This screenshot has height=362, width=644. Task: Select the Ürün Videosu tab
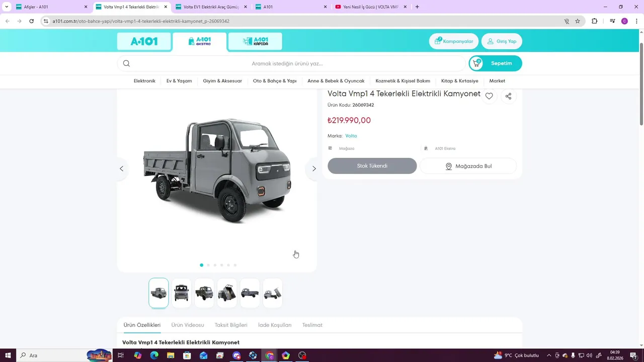tap(188, 325)
